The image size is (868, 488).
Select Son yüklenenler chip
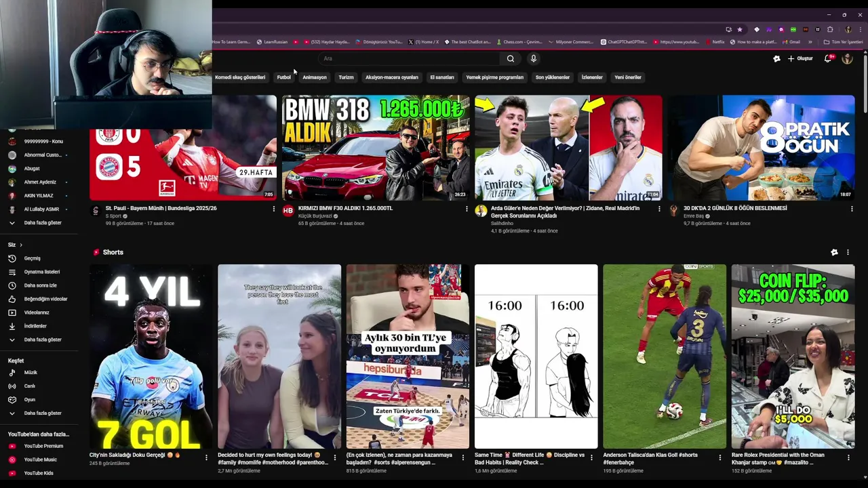coord(553,77)
